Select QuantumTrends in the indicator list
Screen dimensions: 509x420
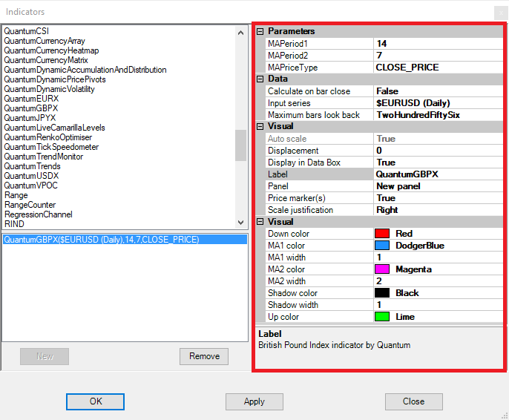point(32,166)
